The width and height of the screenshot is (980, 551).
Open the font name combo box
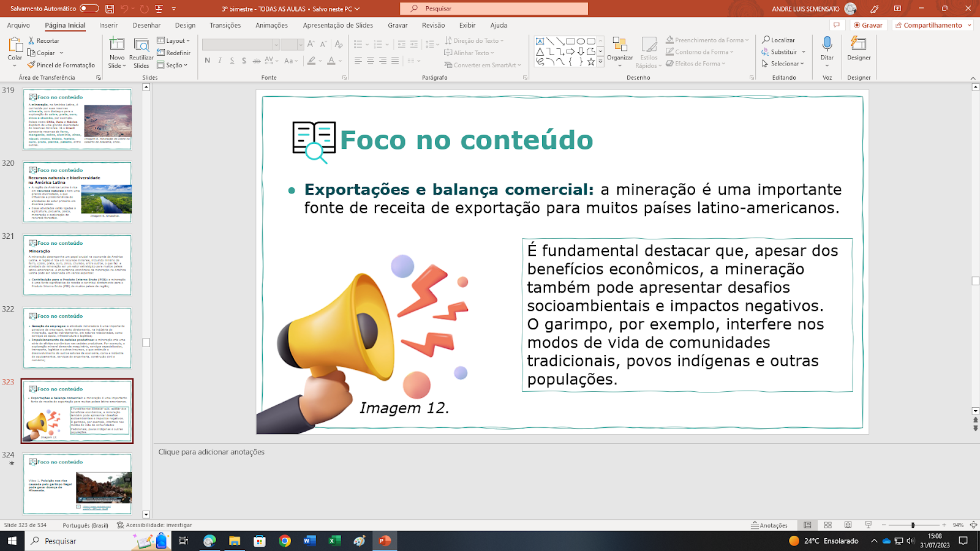click(x=241, y=45)
